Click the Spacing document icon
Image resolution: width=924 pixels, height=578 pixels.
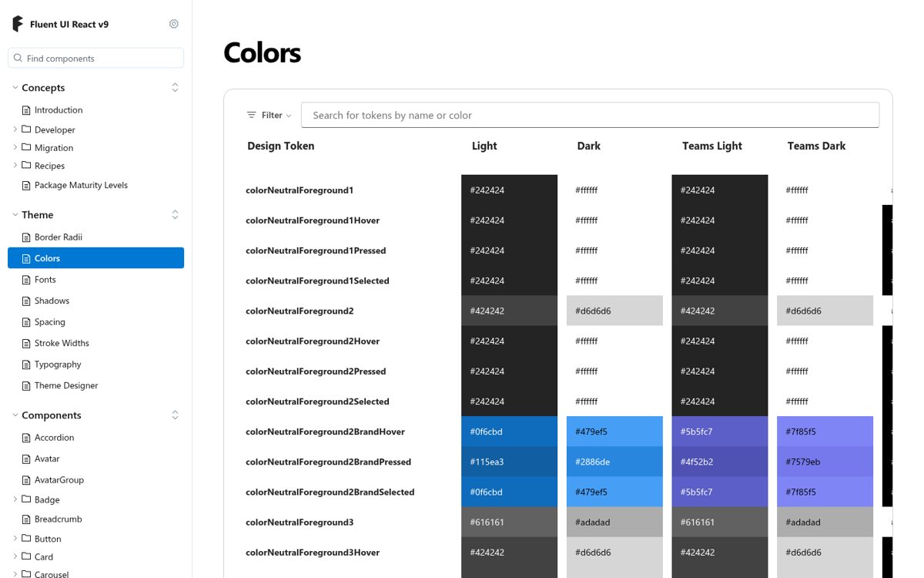tap(26, 322)
